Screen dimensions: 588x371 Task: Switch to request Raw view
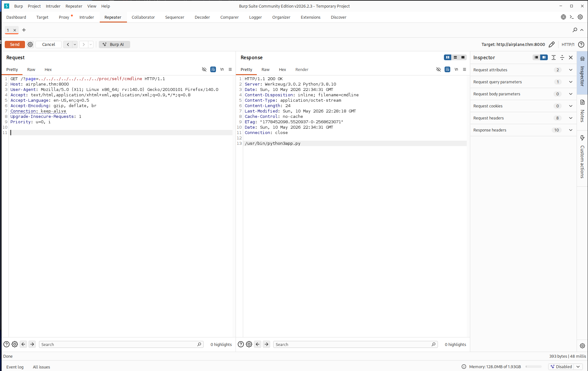tap(31, 69)
